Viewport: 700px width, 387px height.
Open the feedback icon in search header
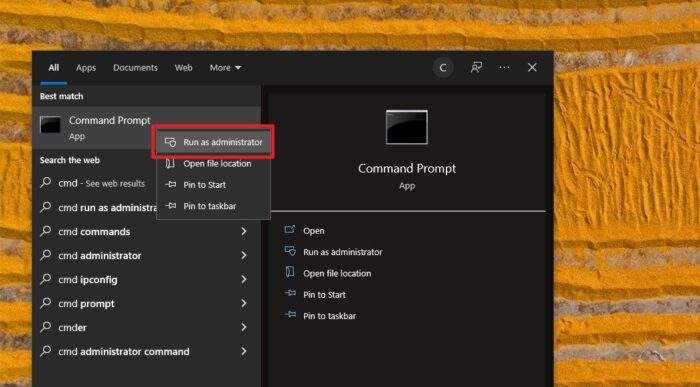476,68
